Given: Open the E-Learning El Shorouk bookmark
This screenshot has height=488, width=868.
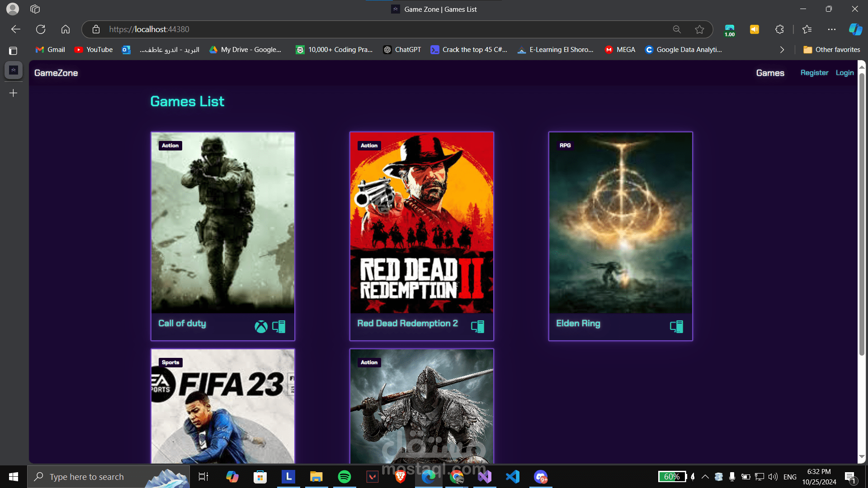Looking at the screenshot, I should [556, 50].
